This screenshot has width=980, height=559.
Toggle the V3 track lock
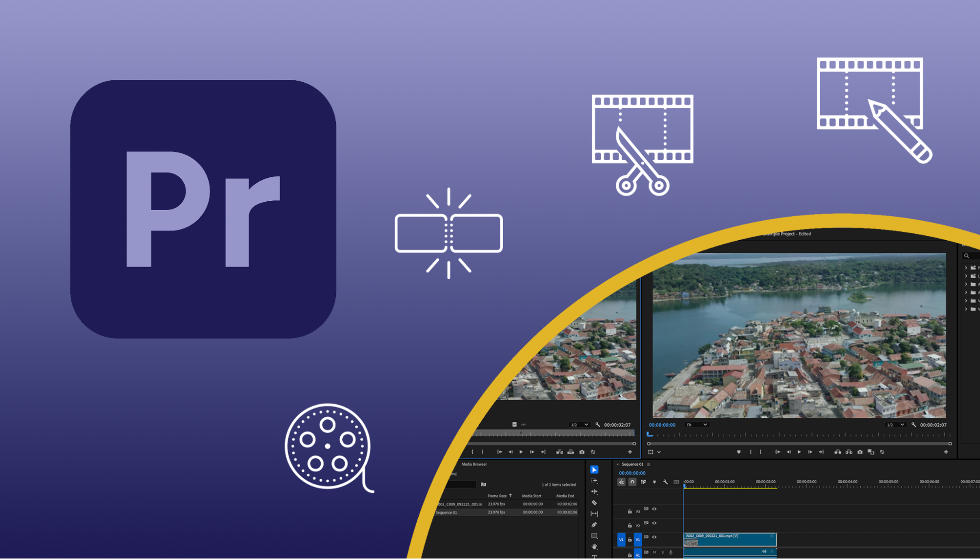[x=629, y=511]
